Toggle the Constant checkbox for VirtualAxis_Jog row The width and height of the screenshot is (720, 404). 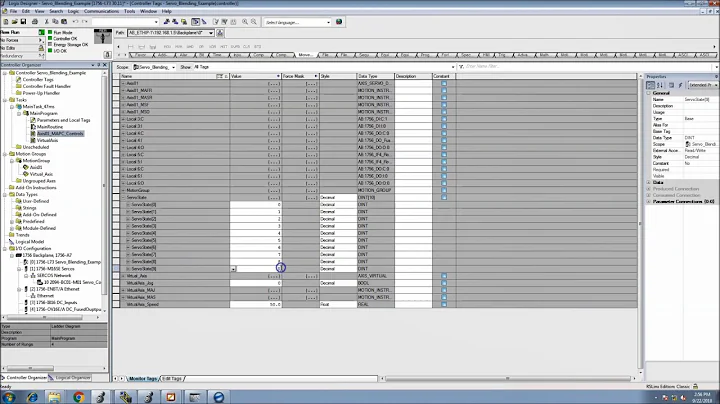tap(444, 283)
